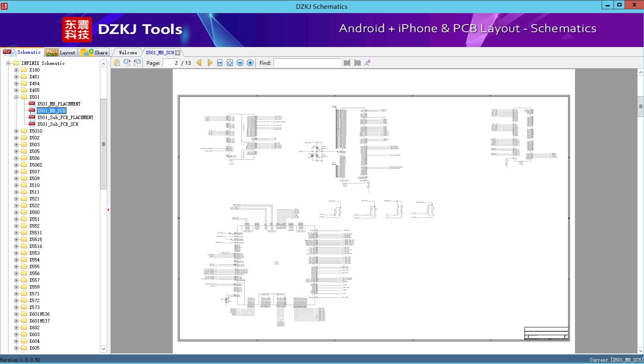
Task: Select the X455 folder
Action: pos(34,90)
